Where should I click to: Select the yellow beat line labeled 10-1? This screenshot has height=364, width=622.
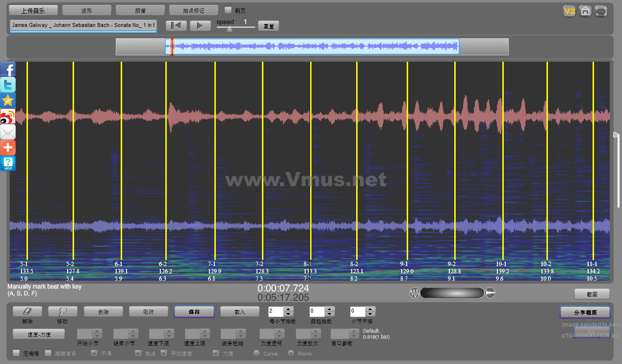tap(503, 161)
